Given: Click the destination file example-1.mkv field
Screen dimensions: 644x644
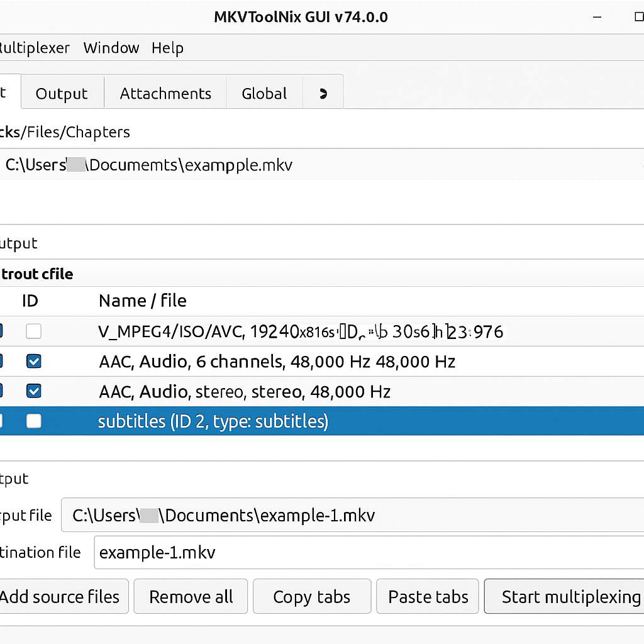Looking at the screenshot, I should click(x=369, y=553).
